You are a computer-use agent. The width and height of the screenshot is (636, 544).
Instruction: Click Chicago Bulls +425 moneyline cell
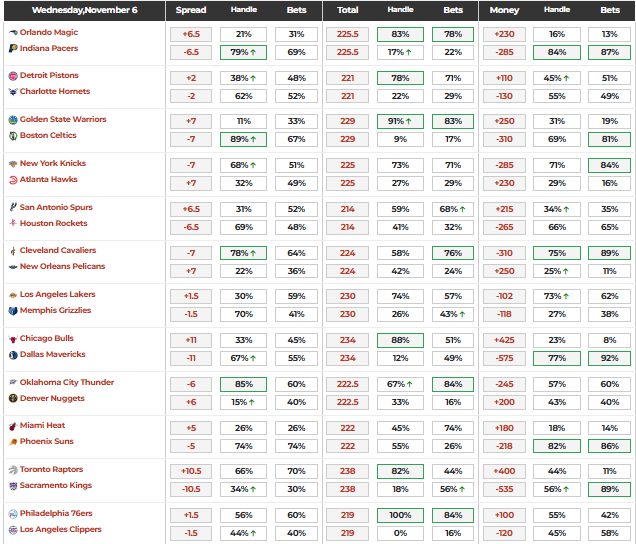click(x=504, y=340)
